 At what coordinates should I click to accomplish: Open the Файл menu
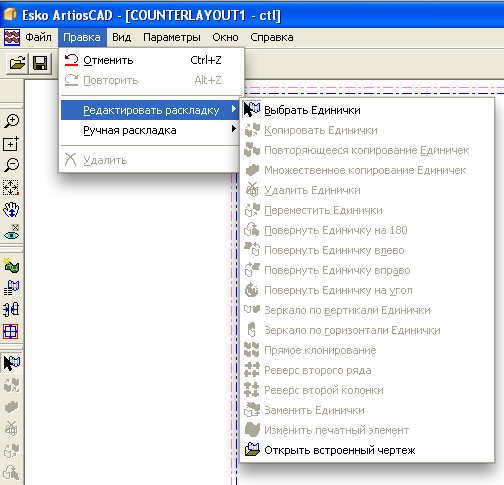pyautogui.click(x=39, y=37)
